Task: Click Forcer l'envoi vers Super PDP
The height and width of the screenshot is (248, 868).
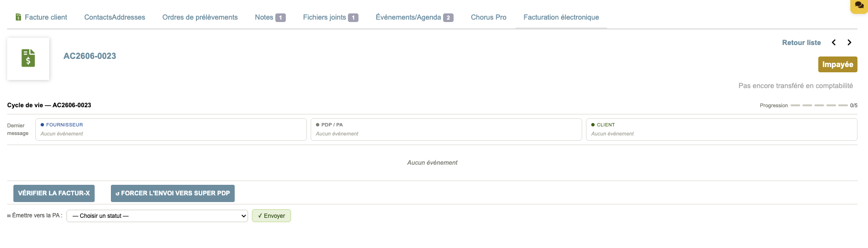Action: (x=173, y=193)
